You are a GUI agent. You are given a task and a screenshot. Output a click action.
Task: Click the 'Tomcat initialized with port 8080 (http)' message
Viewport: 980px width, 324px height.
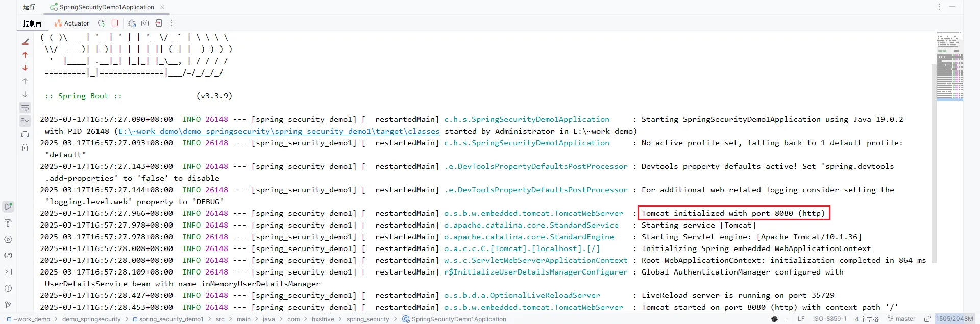(x=733, y=213)
